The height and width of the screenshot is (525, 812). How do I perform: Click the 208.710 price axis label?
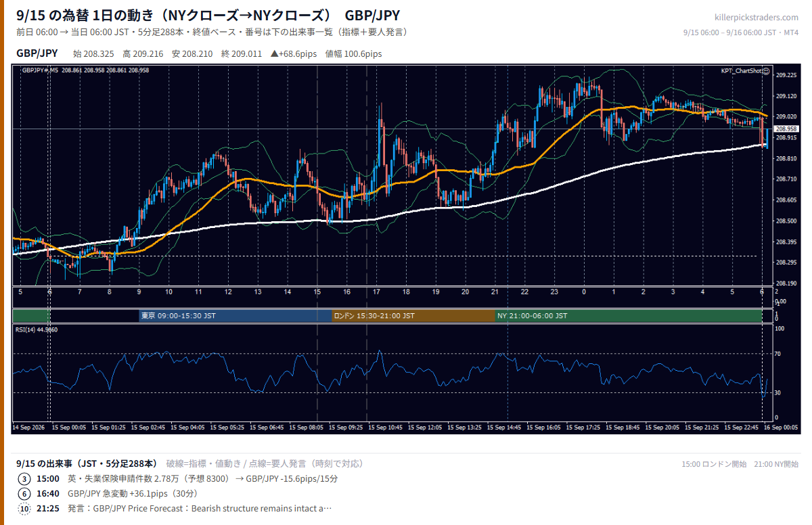click(x=786, y=179)
